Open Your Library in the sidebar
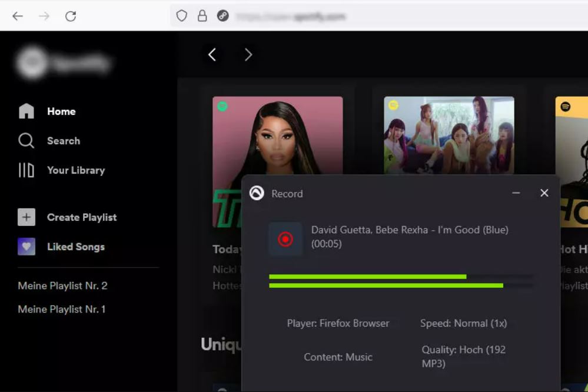The width and height of the screenshot is (588, 392). (x=76, y=170)
